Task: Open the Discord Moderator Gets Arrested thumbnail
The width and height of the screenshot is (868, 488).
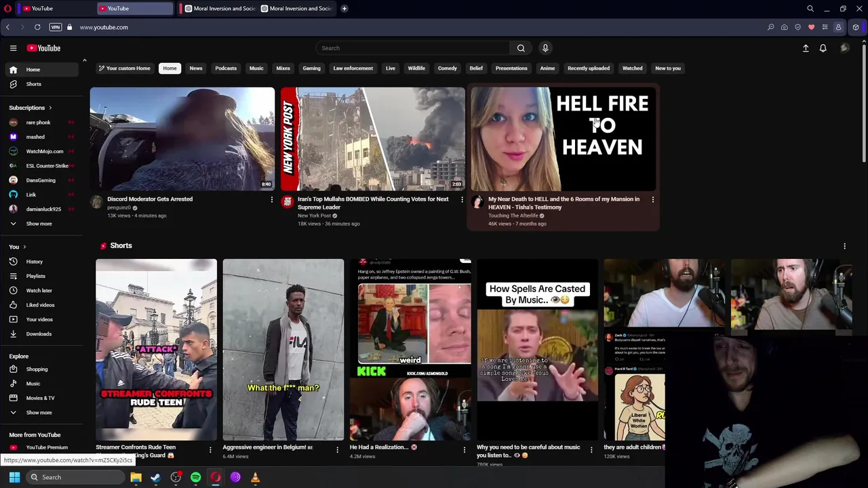Action: tap(182, 139)
